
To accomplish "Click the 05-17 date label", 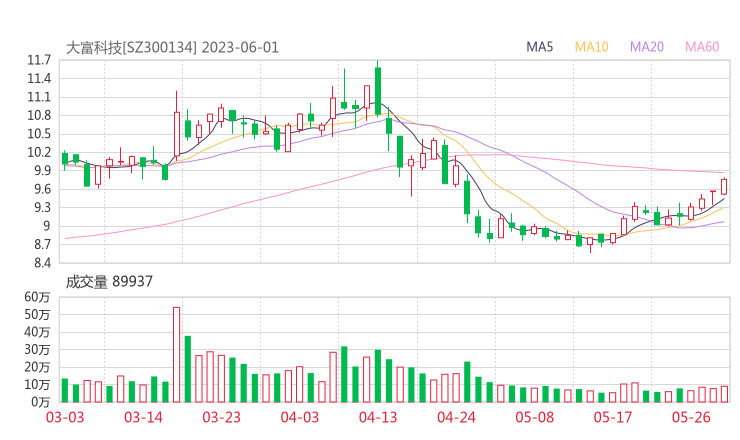I will click(613, 417).
